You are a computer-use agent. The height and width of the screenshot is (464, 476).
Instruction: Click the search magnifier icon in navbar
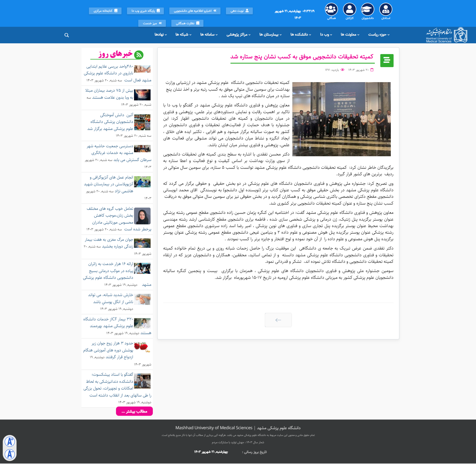(67, 35)
